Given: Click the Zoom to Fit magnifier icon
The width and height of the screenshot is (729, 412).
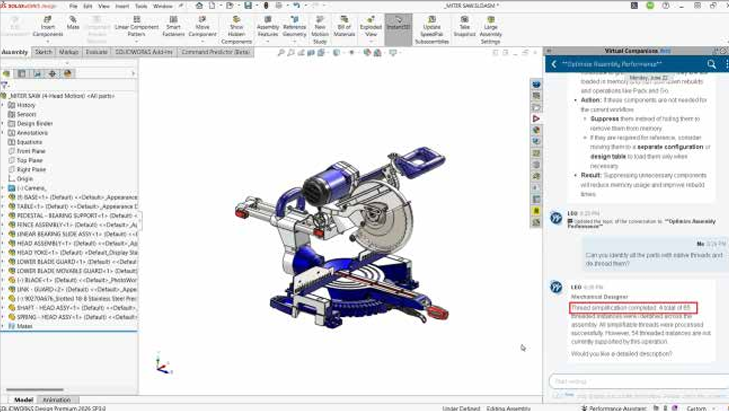Looking at the screenshot, I should coord(281,53).
